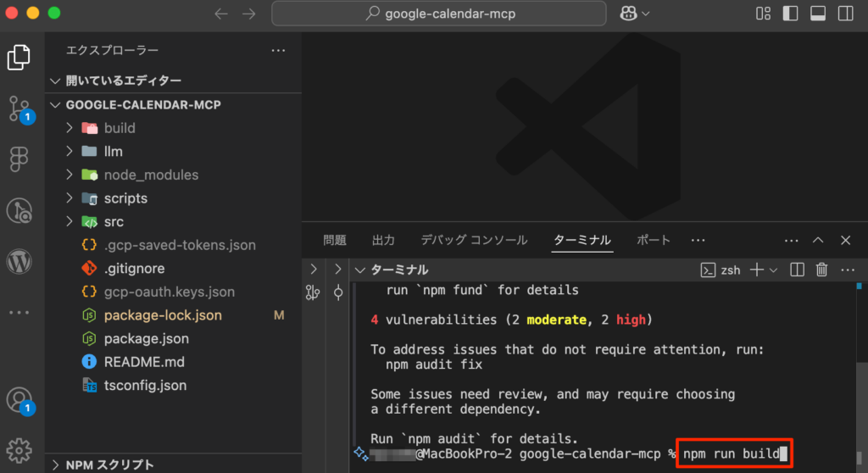Viewport: 868px width, 473px height.
Task: Expand the src folder
Action: click(x=114, y=221)
